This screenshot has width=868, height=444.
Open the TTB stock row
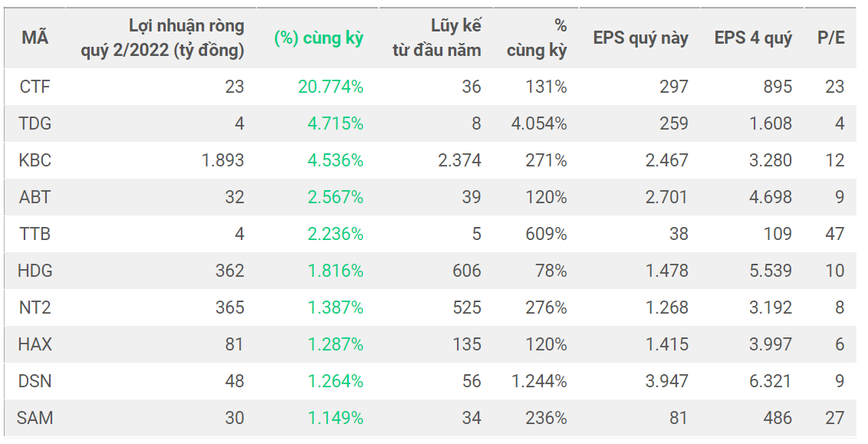(x=35, y=234)
